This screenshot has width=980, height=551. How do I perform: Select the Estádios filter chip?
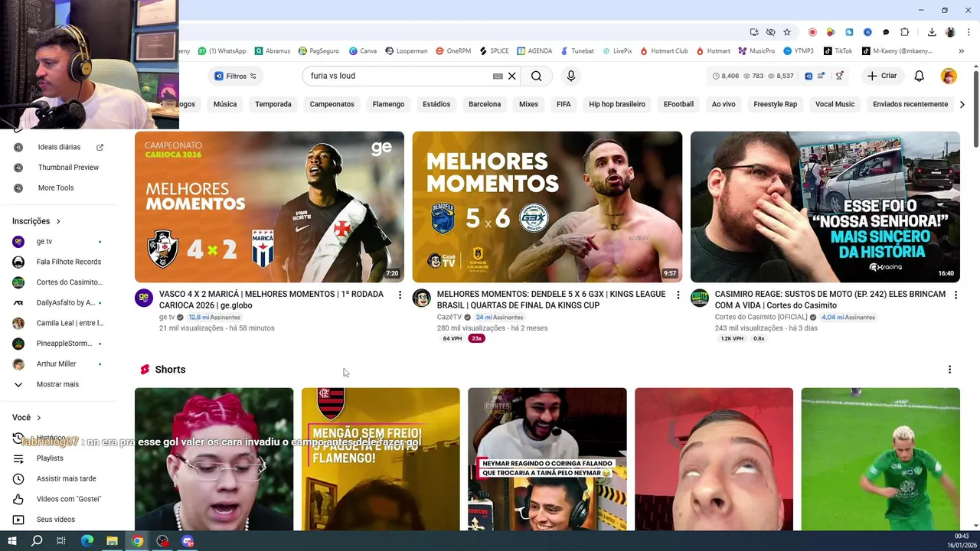tap(436, 104)
